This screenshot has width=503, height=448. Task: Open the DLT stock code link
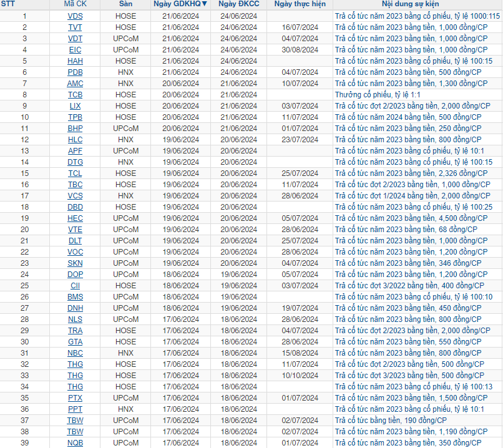[x=75, y=240]
